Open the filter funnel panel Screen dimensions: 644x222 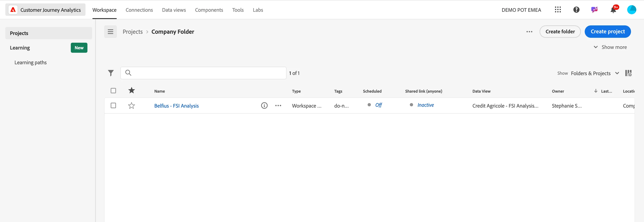(111, 73)
